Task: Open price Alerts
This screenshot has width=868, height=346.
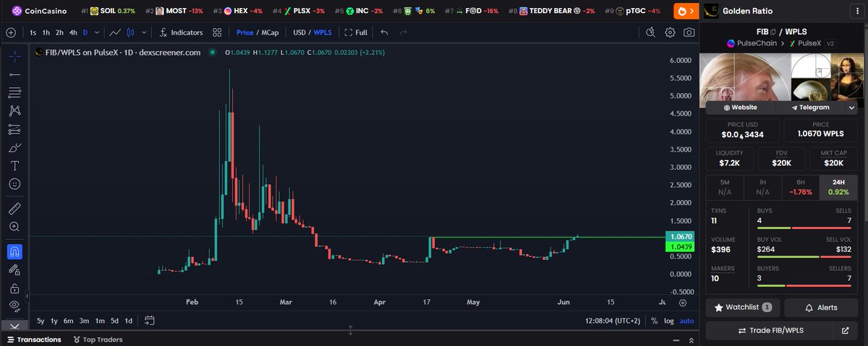Action: coord(821,307)
